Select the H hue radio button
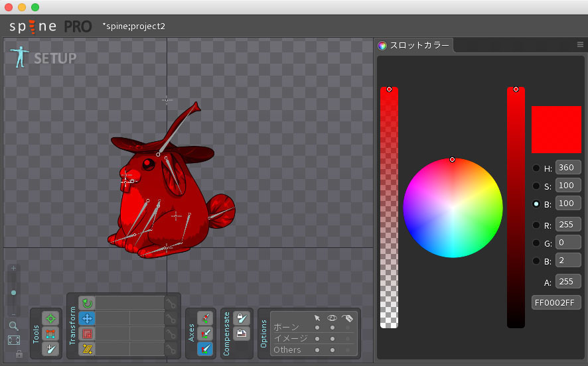This screenshot has height=366, width=588. 536,168
